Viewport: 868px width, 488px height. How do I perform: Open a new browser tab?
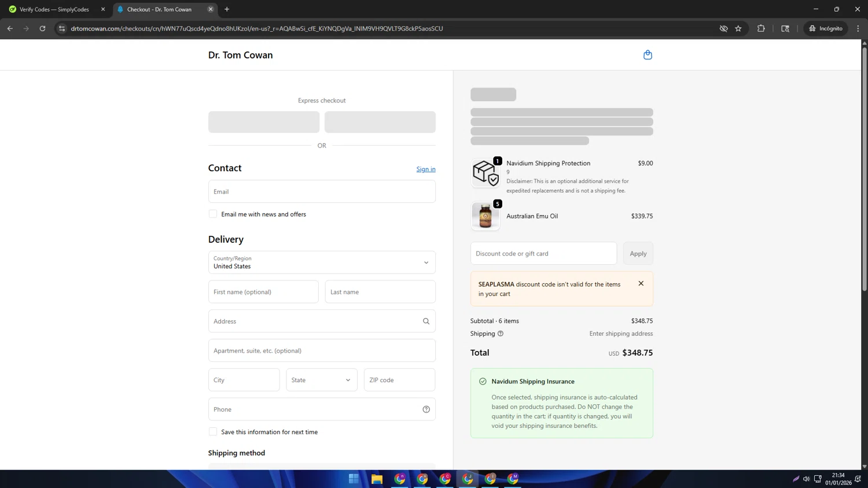coord(227,9)
